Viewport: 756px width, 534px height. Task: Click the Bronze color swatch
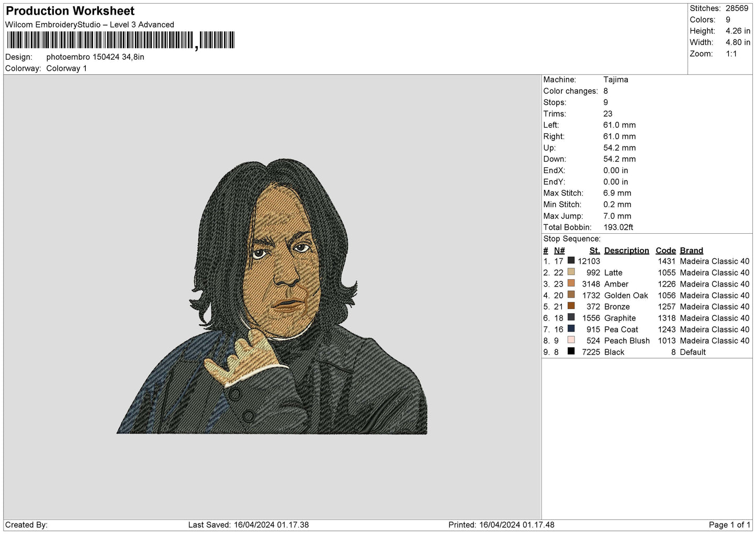[x=571, y=306]
